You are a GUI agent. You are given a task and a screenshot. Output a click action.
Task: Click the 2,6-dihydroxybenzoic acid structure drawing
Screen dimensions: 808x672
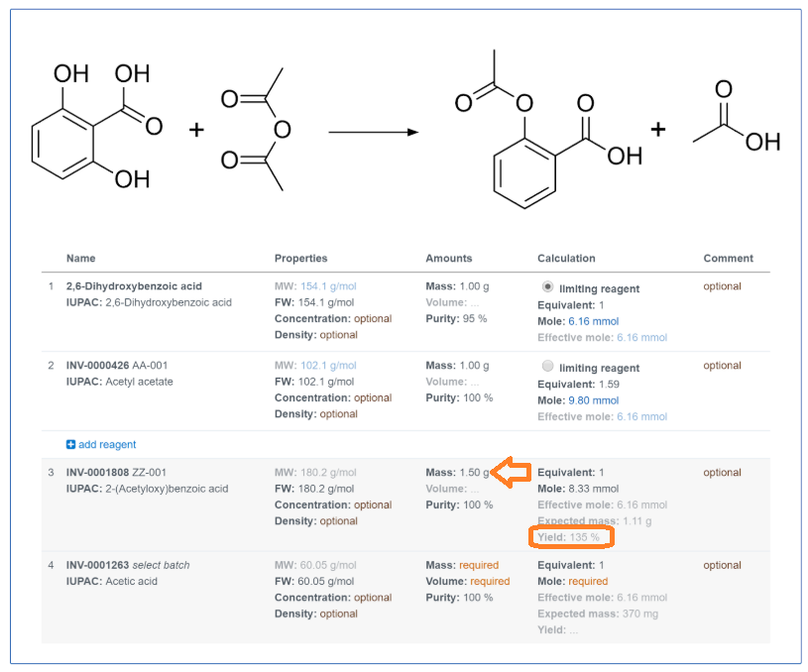point(97,127)
